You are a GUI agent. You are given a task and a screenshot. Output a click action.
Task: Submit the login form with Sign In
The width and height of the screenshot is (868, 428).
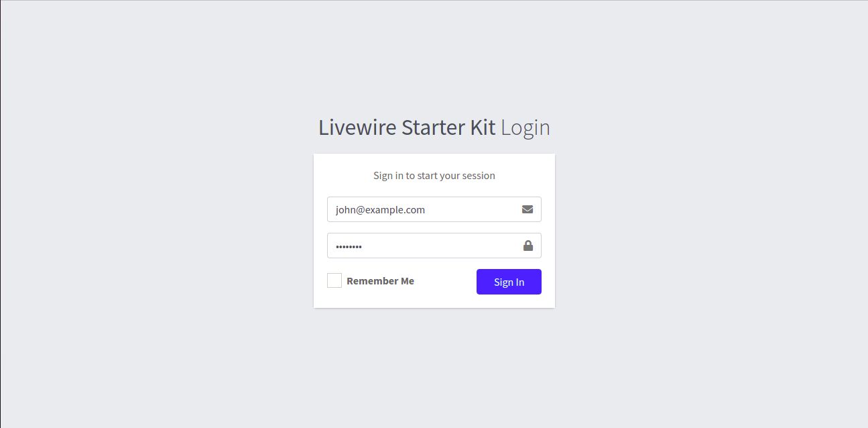point(509,282)
